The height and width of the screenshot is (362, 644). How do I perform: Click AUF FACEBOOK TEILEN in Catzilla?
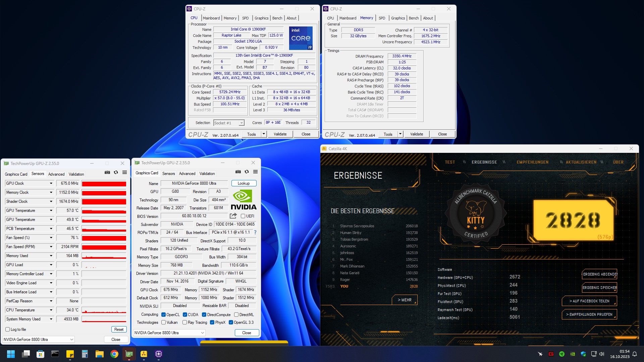pyautogui.click(x=589, y=301)
